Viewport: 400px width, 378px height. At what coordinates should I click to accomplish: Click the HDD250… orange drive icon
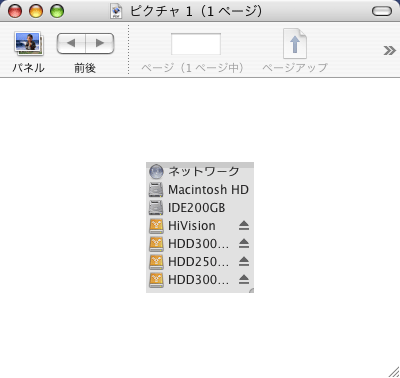(156, 262)
